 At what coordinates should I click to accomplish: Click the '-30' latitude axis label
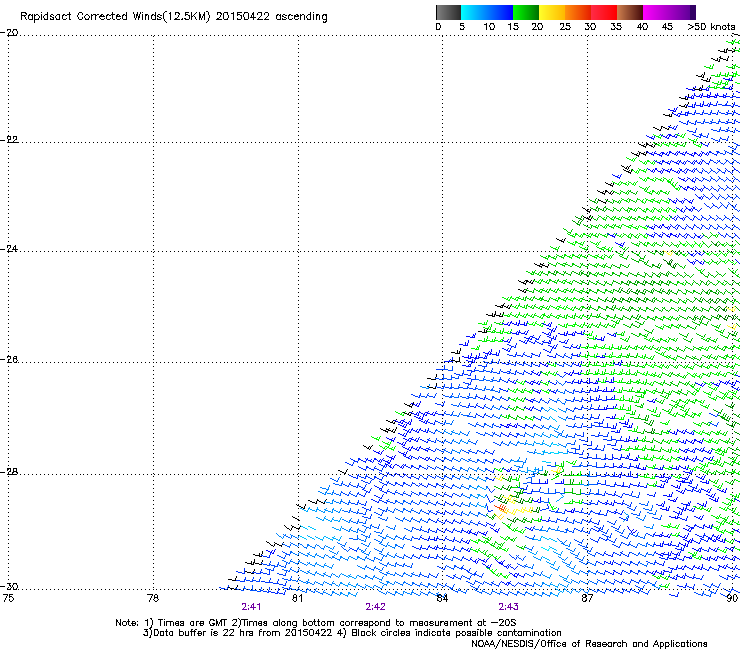pyautogui.click(x=9, y=586)
